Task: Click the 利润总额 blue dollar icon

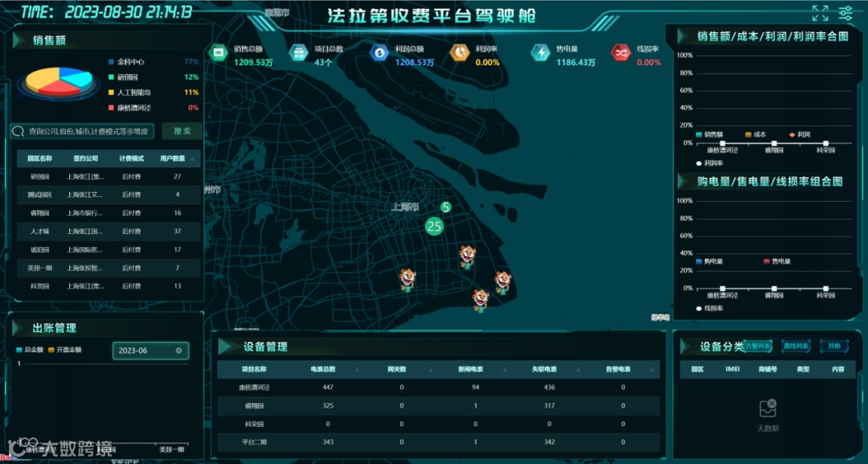Action: tap(379, 53)
